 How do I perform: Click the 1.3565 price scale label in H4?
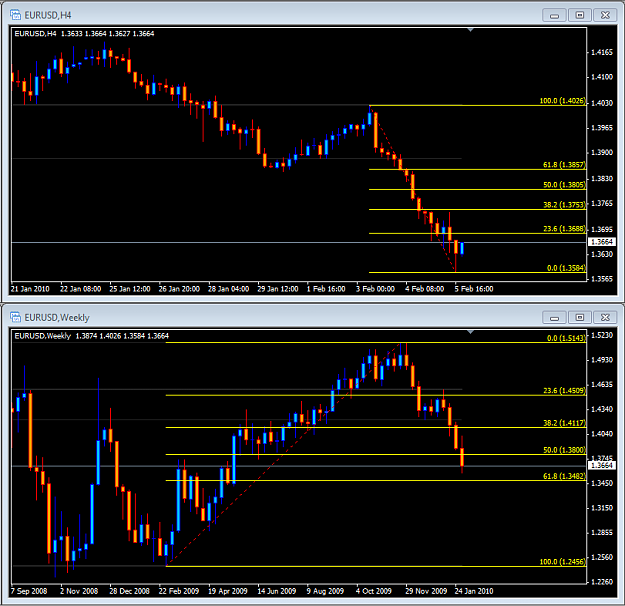[602, 279]
